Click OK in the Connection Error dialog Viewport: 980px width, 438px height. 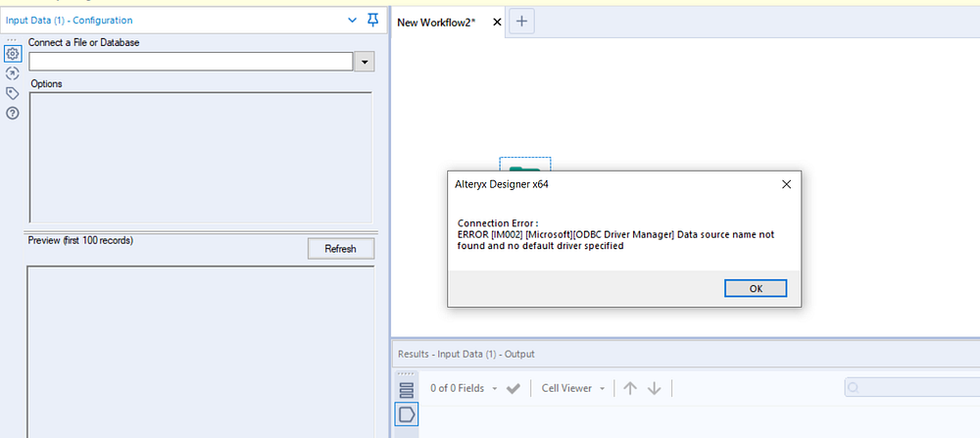(755, 288)
